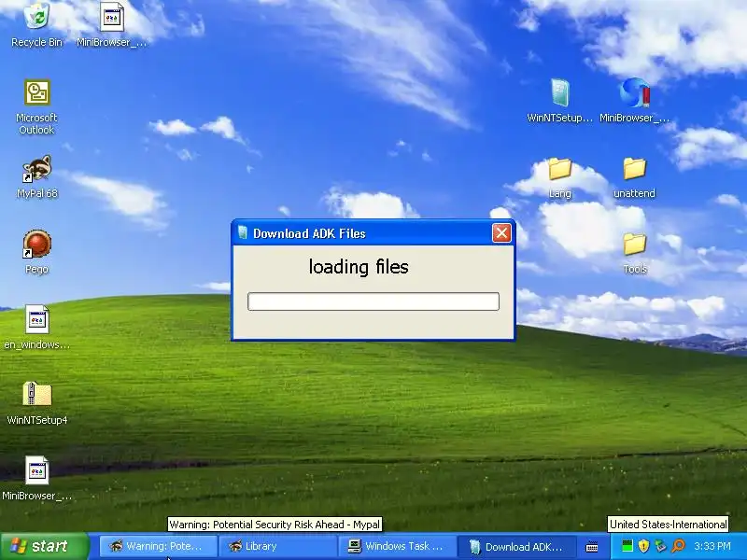
Task: Click the orange magnifier tray icon
Action: pos(678,546)
